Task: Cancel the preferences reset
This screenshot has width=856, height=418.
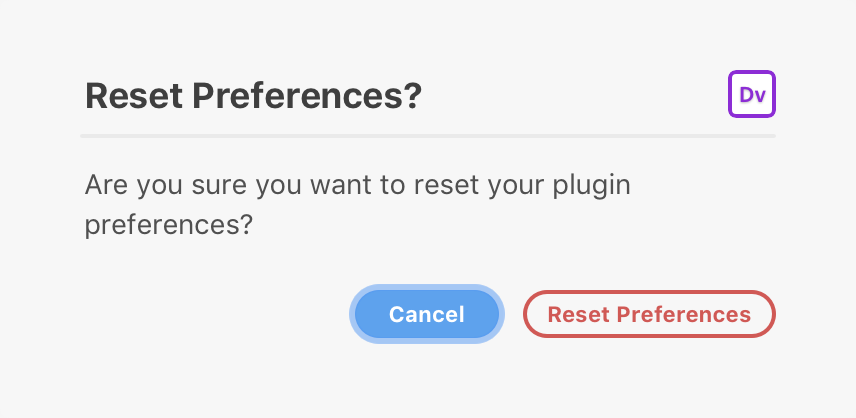Action: point(427,314)
